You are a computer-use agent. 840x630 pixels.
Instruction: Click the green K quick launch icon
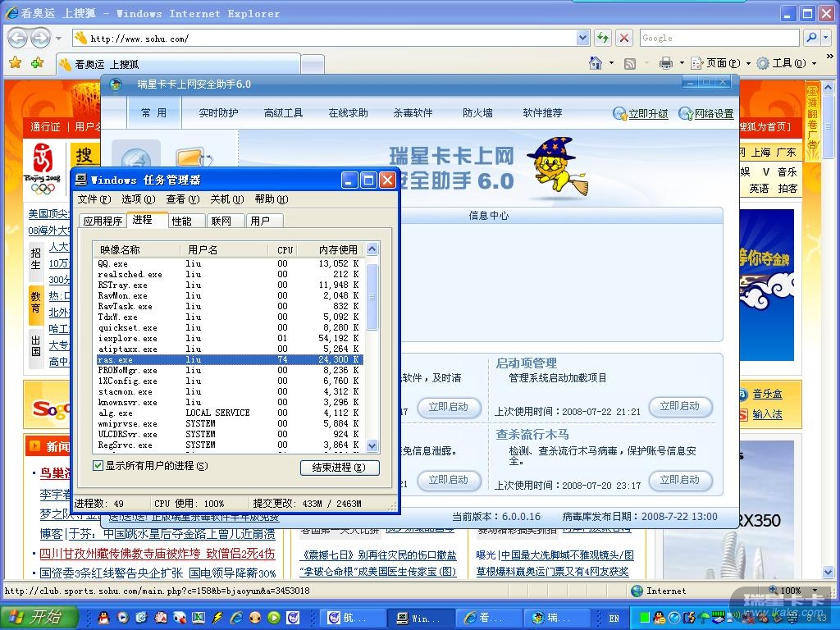[x=199, y=618]
